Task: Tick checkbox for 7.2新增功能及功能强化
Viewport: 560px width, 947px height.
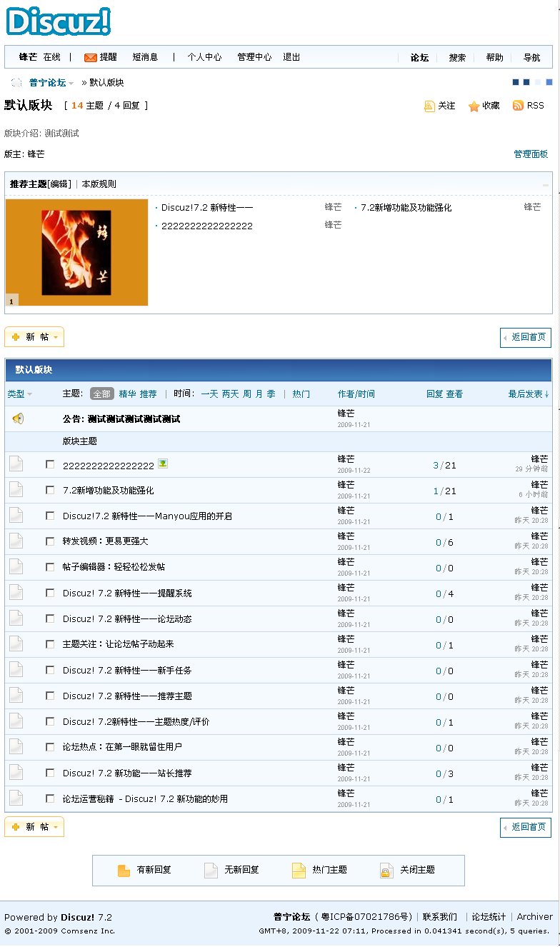Action: (x=50, y=490)
